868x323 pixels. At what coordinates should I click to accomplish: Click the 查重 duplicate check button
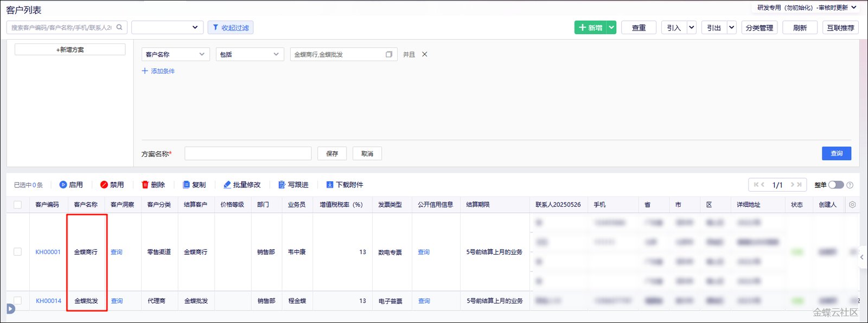[x=639, y=28]
